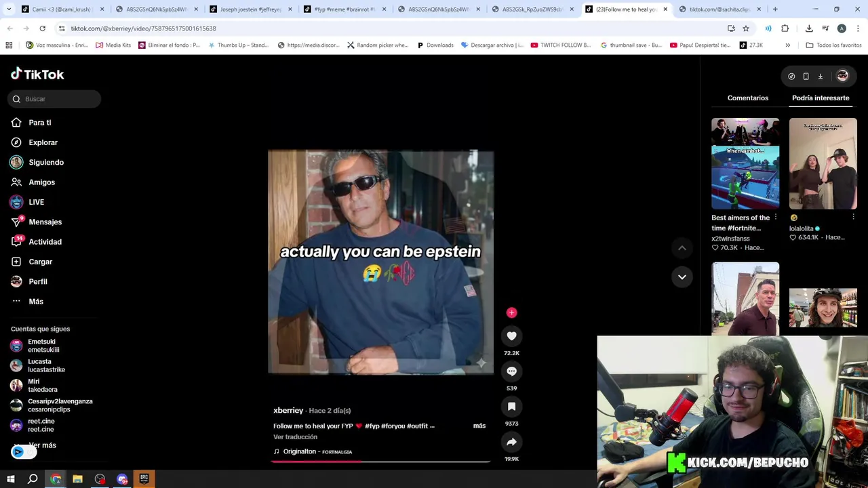Click the phone app icon in top pill
Screen dimensions: 868x488
[x=806, y=77]
